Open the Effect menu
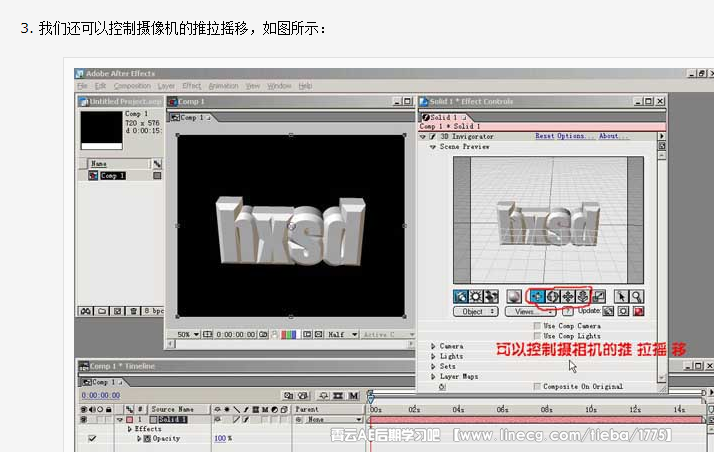The image size is (714, 452). point(191,86)
